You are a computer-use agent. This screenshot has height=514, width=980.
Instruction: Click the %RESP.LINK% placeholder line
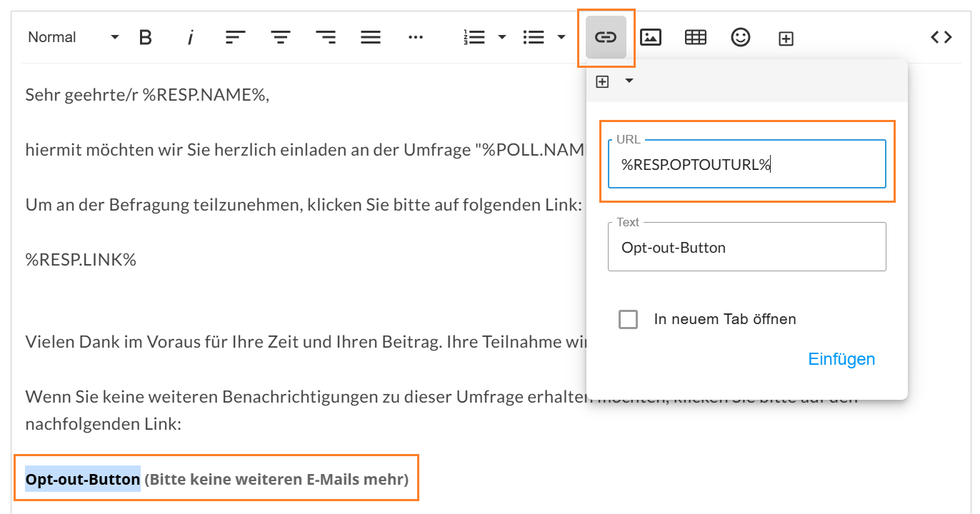(x=81, y=259)
